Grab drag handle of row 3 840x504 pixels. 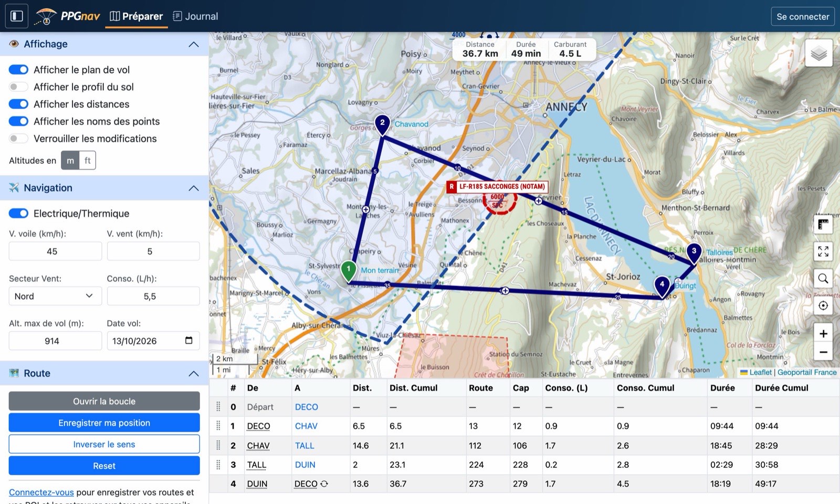pyautogui.click(x=218, y=465)
